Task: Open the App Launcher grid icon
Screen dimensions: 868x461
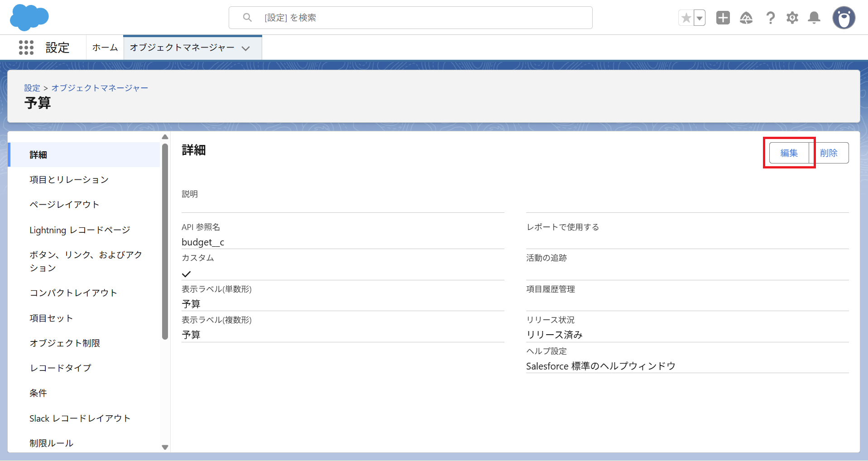Action: click(x=26, y=48)
